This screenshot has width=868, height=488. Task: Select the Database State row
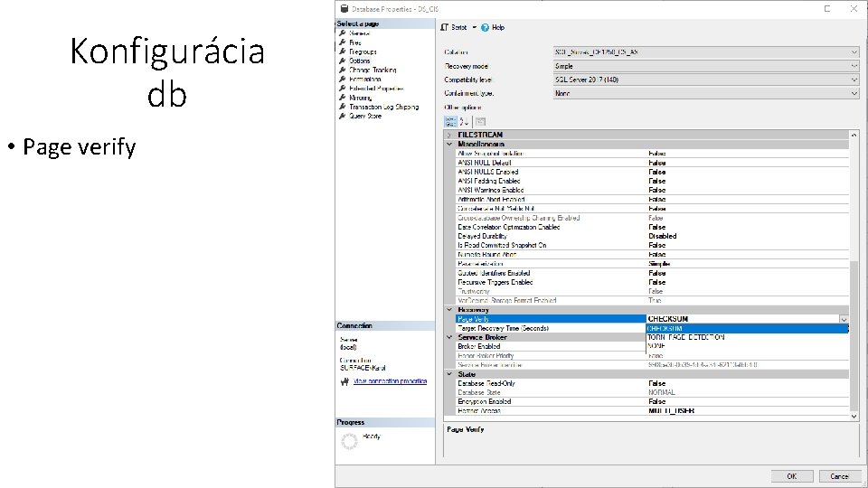652,392
